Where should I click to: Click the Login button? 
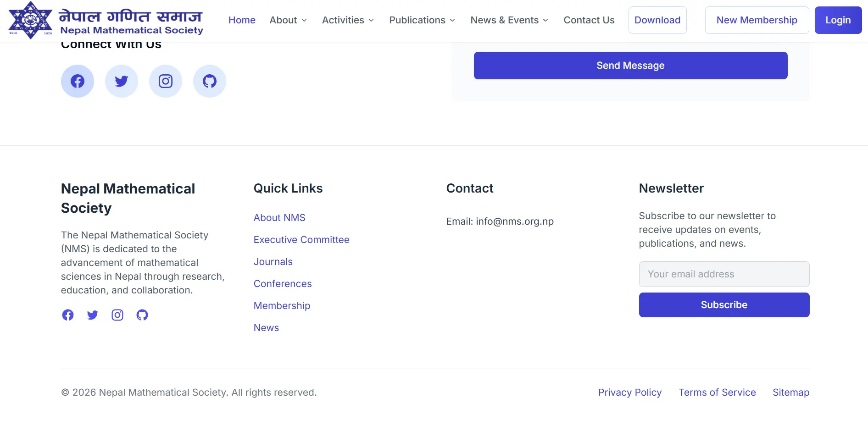(x=838, y=20)
